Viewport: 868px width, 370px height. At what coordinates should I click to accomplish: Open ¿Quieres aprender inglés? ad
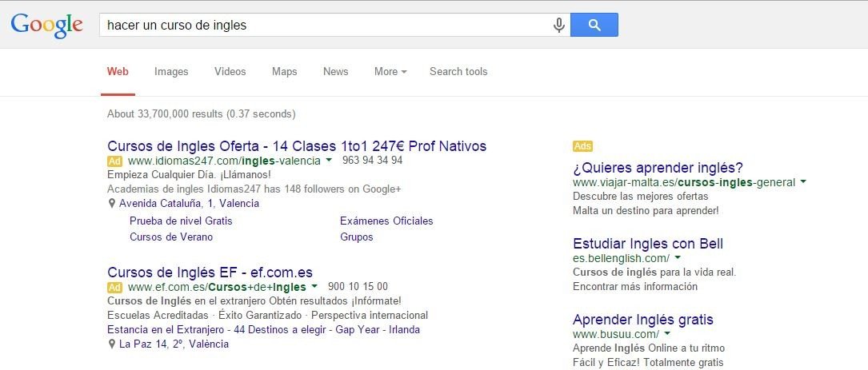click(658, 168)
